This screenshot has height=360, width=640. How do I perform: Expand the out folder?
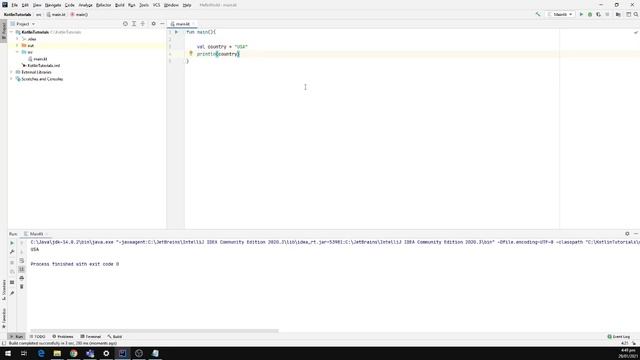click(x=17, y=45)
